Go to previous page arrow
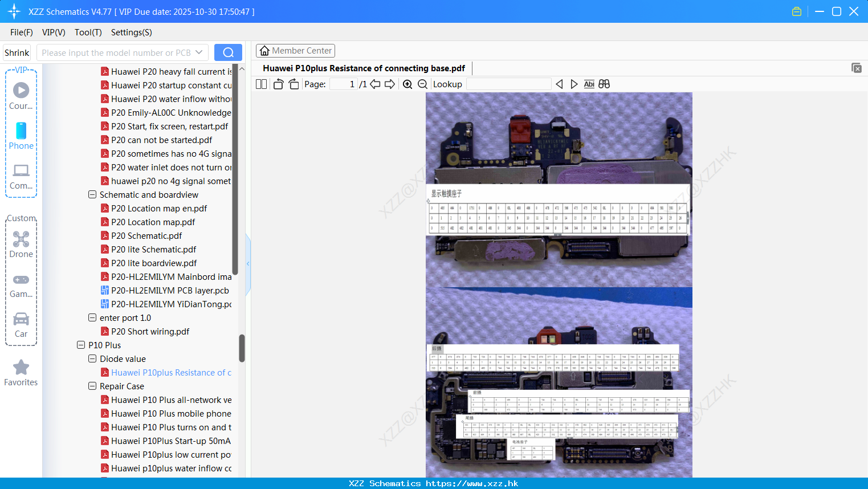Screen dimensions: 868x489 375,84
